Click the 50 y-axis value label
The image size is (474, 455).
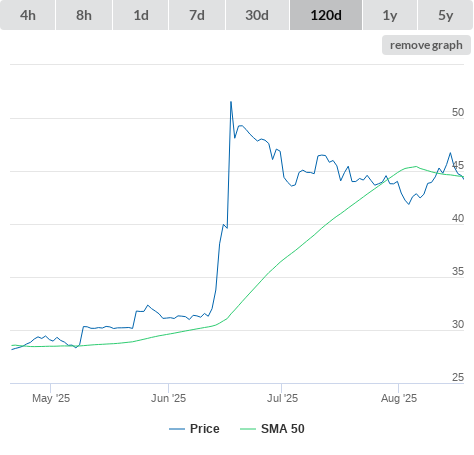(458, 112)
